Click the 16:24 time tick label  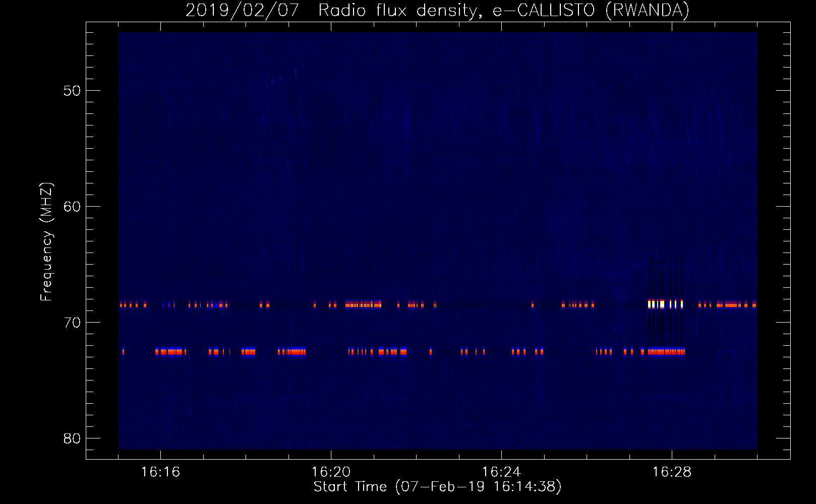coord(501,472)
